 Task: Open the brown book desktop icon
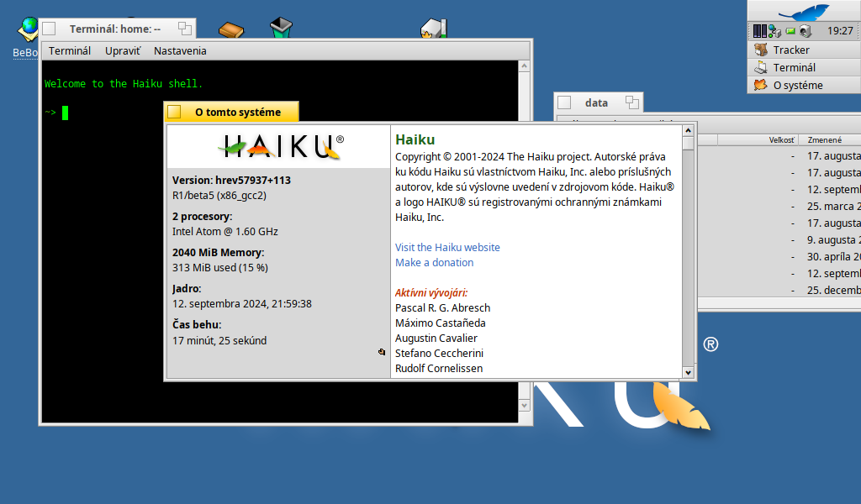(x=231, y=29)
